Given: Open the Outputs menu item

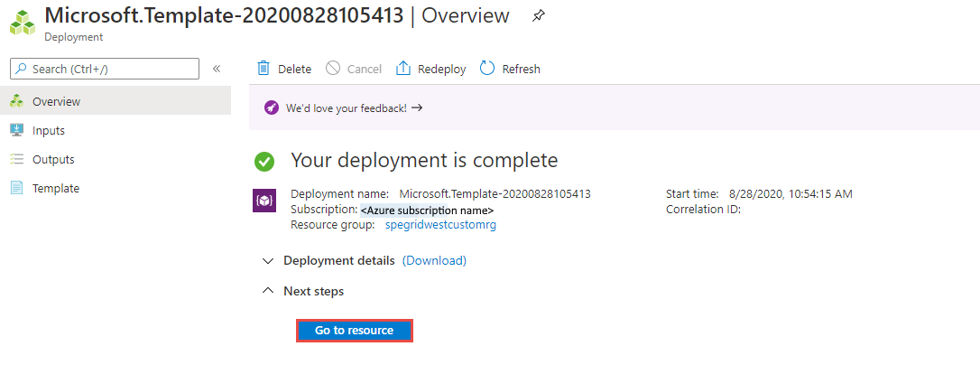Looking at the screenshot, I should tap(53, 159).
